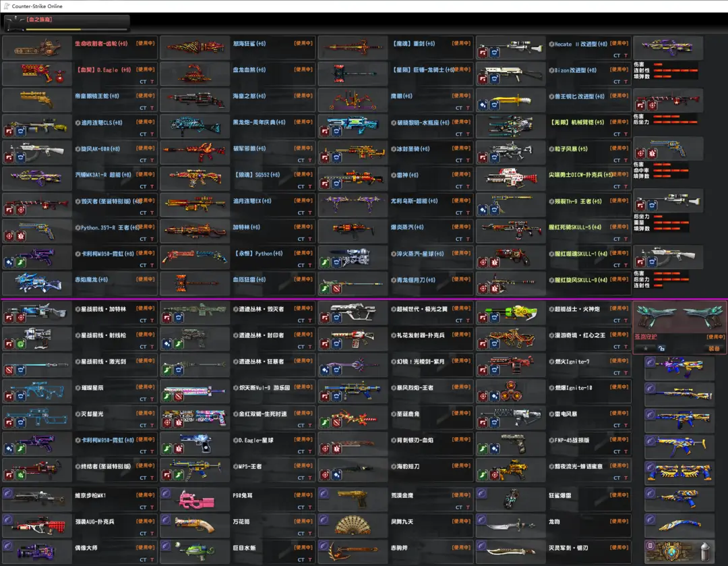Image resolution: width=728 pixels, height=566 pixels.
Task: Click 使用中 label beside 龙吻 item
Action: (619, 521)
